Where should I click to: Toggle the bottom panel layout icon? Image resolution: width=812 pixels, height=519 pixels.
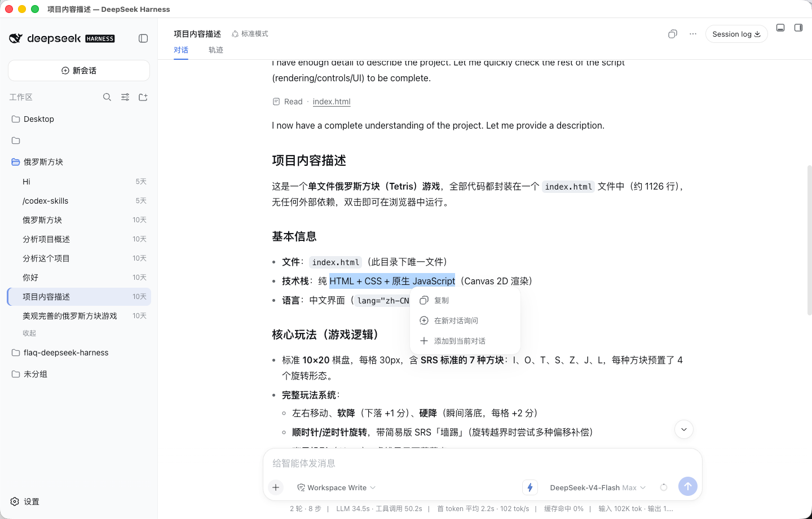(780, 28)
